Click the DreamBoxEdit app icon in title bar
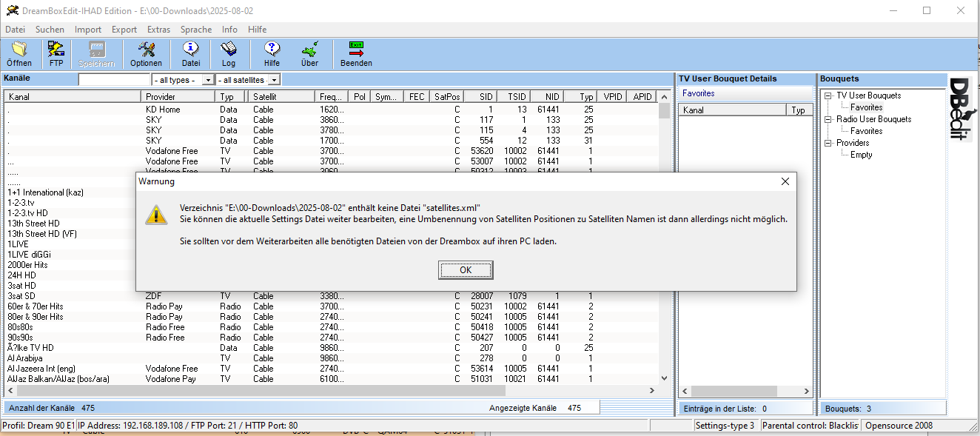980x436 pixels. pyautogui.click(x=12, y=10)
